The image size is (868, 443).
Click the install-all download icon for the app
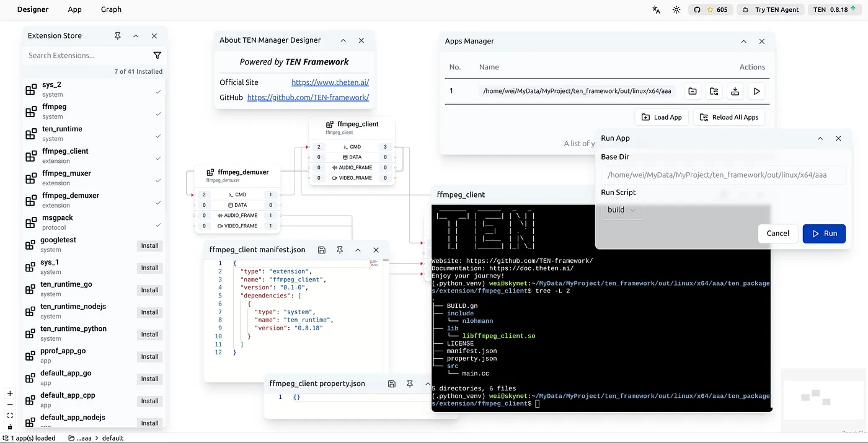735,91
